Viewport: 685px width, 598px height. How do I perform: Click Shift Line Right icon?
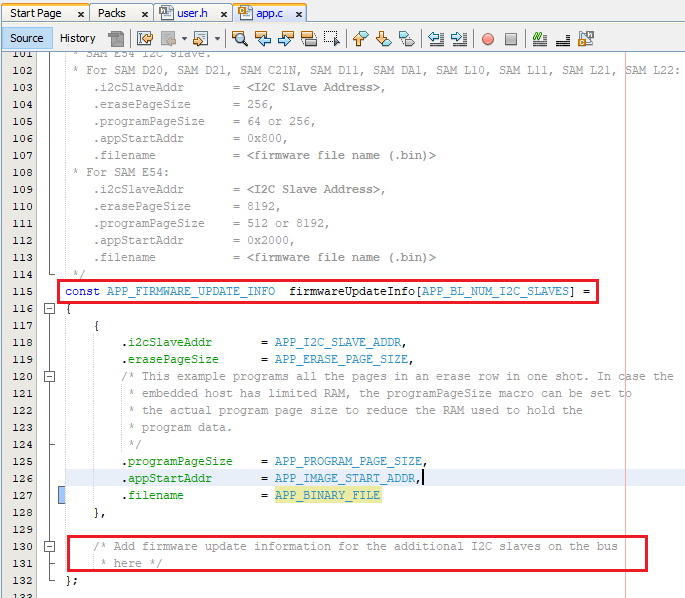coord(459,38)
